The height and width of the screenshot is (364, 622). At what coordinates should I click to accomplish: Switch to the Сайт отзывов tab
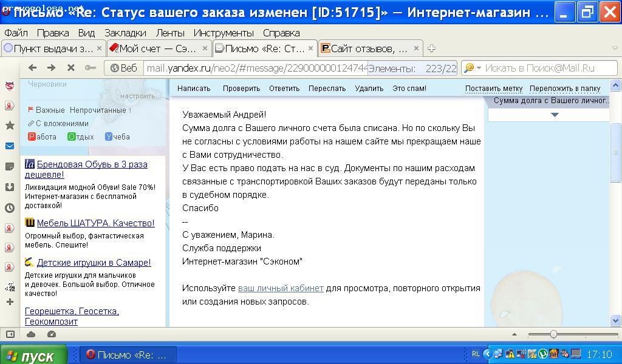click(x=364, y=47)
